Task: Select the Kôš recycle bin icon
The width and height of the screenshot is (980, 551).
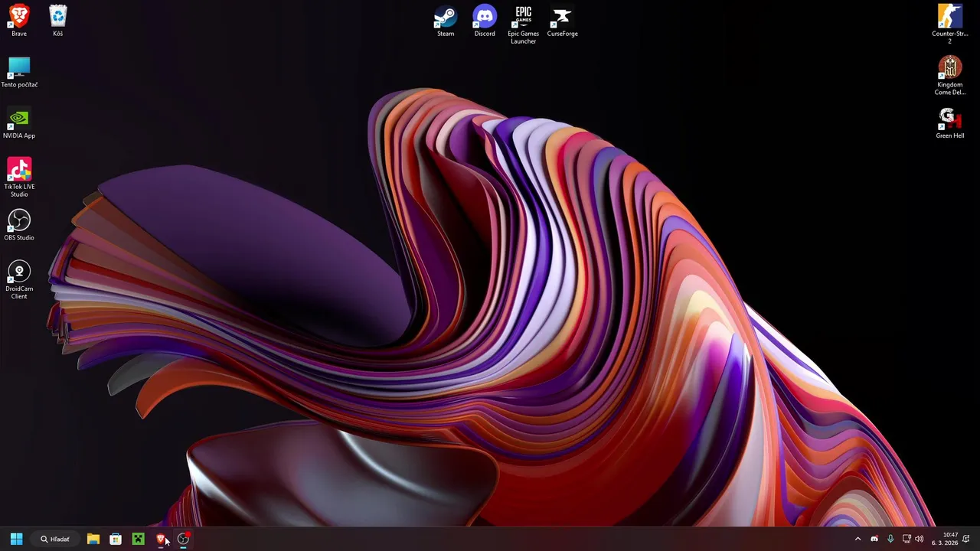Action: pyautogui.click(x=57, y=21)
